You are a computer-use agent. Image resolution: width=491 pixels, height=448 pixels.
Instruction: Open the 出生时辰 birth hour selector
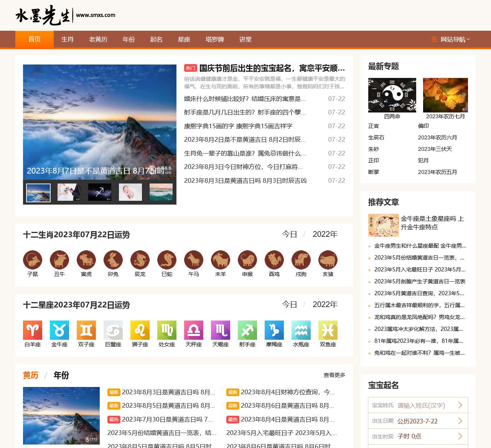pyautogui.click(x=418, y=436)
